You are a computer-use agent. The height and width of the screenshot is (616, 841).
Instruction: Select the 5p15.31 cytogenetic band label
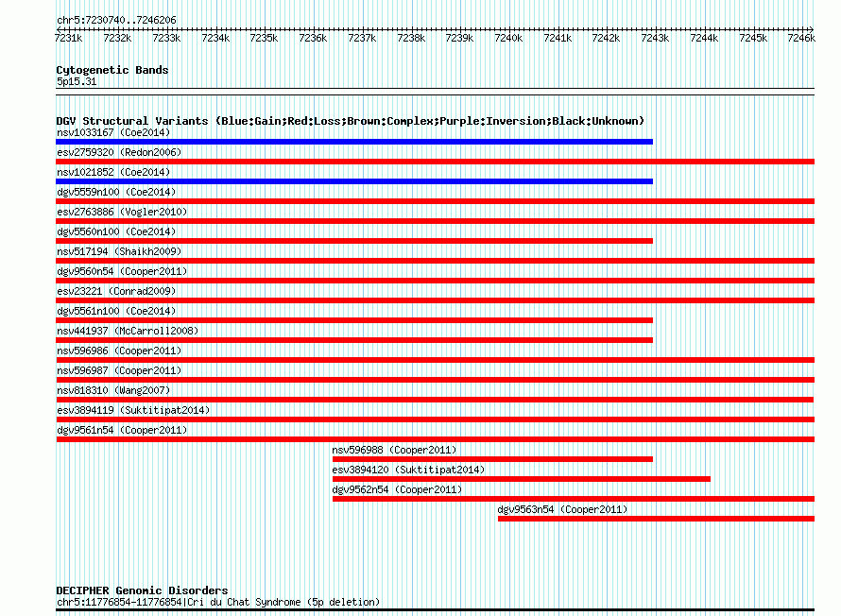[77, 81]
